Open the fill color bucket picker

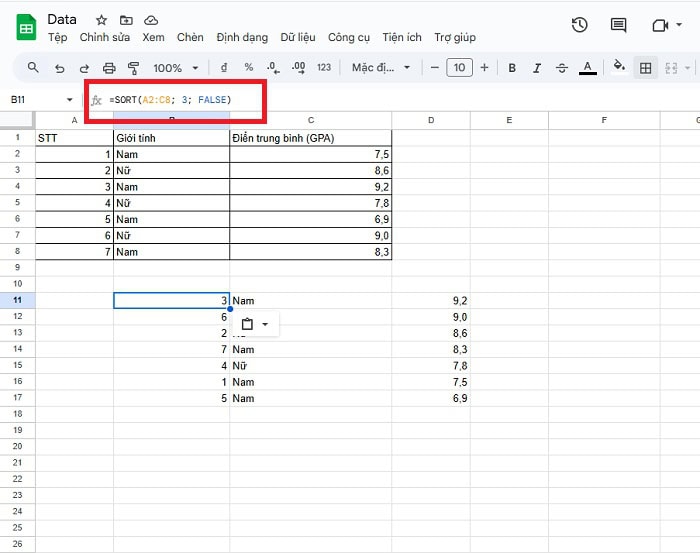point(619,68)
